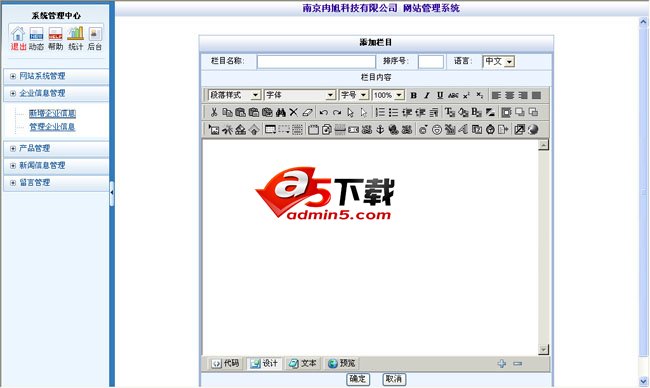Open the 动态 news icon

click(x=36, y=34)
